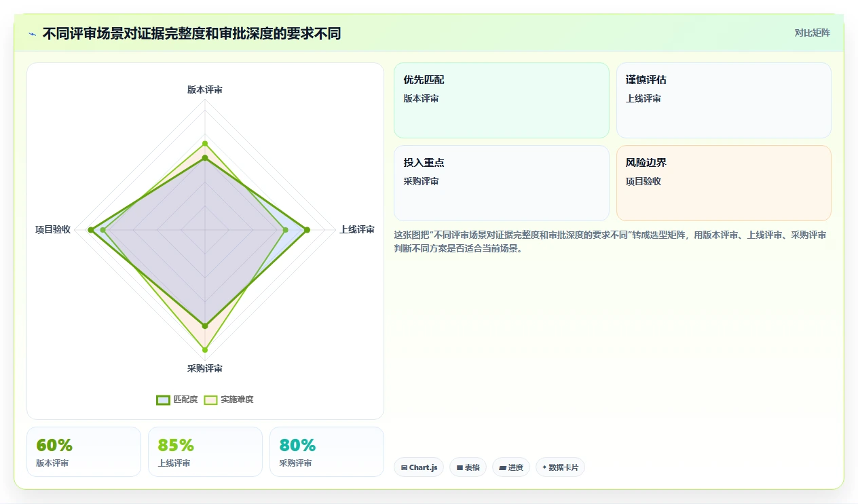858x504 pixels.
Task: Click the 对比矩阵 label in header
Action: point(812,33)
